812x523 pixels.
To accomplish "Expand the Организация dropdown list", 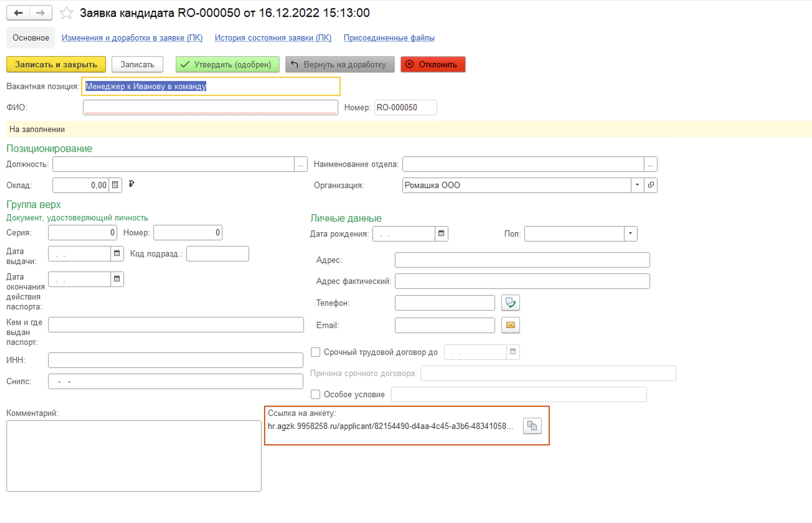I will (637, 185).
